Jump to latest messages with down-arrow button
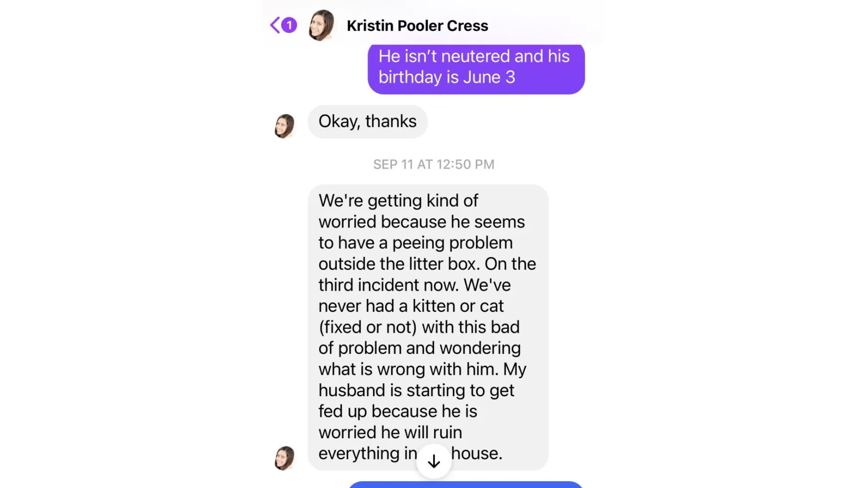The height and width of the screenshot is (488, 868). point(434,461)
